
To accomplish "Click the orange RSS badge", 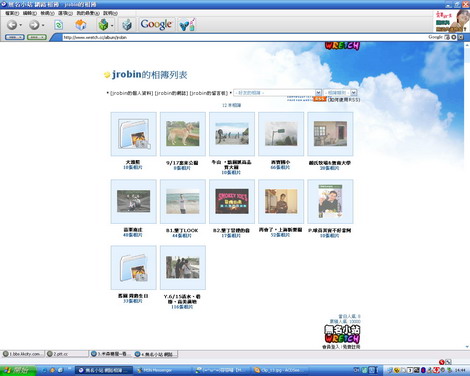I will 319,99.
